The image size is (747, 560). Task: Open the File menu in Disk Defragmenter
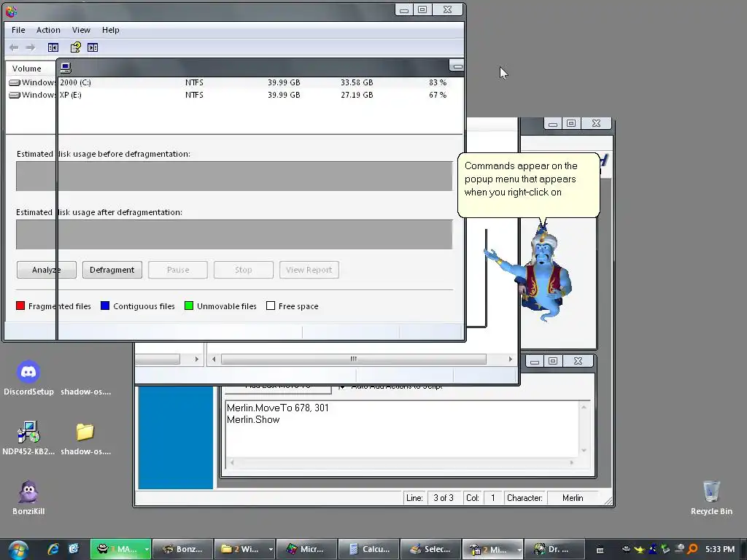(18, 30)
